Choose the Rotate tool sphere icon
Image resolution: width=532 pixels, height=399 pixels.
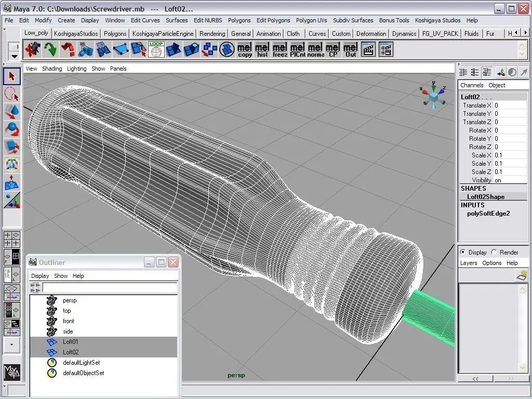tap(12, 129)
